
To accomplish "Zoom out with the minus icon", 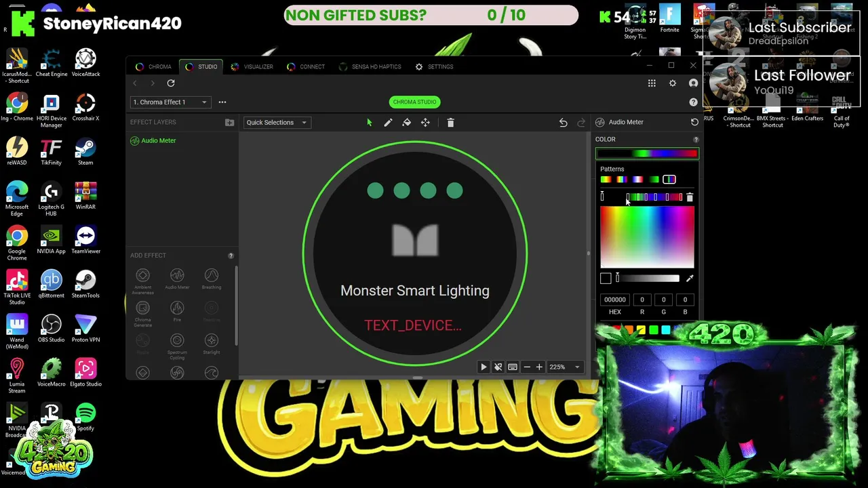I will (527, 367).
